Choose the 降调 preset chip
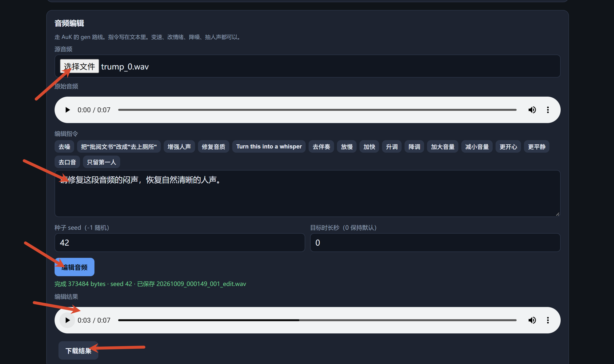614x364 pixels. tap(414, 147)
